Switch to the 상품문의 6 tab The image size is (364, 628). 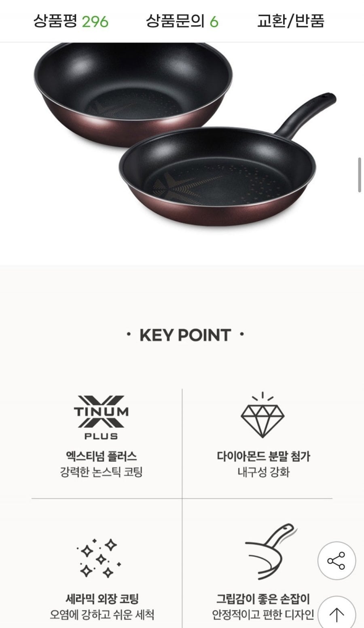click(182, 21)
